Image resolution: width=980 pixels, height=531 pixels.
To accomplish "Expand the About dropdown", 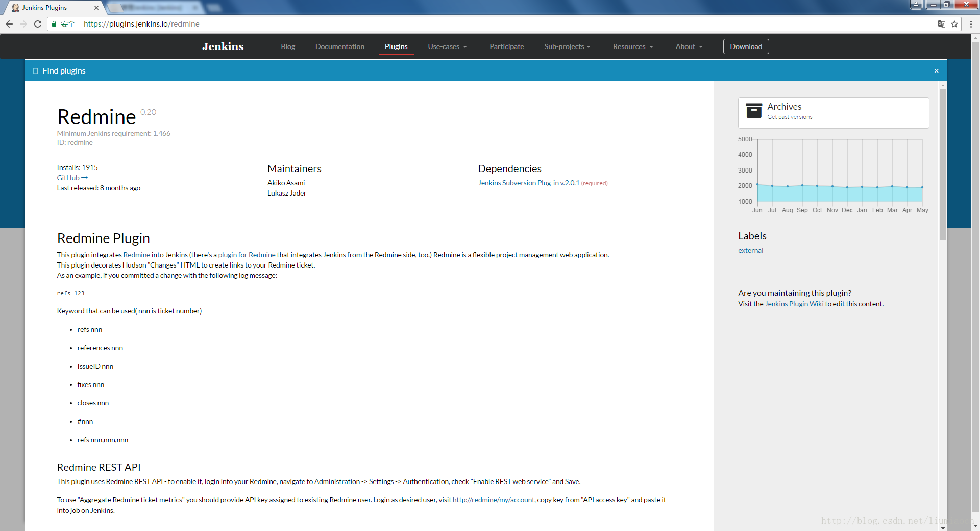I will point(689,46).
